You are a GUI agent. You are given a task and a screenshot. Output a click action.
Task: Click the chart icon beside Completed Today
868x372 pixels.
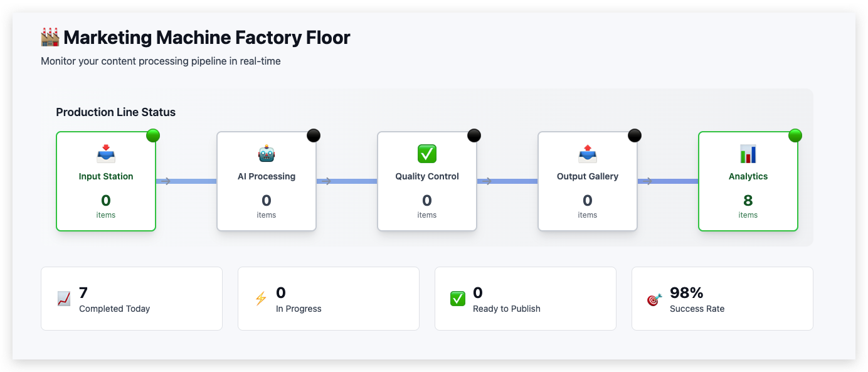(63, 299)
